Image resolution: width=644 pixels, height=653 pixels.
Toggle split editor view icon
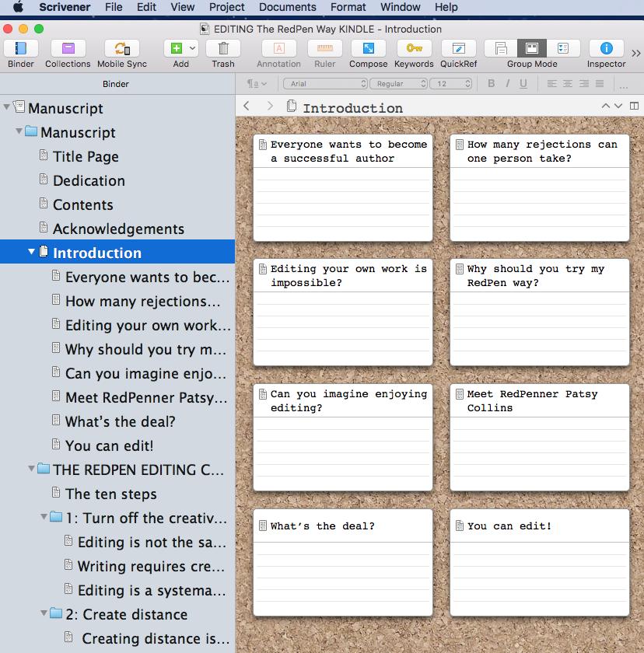634,106
